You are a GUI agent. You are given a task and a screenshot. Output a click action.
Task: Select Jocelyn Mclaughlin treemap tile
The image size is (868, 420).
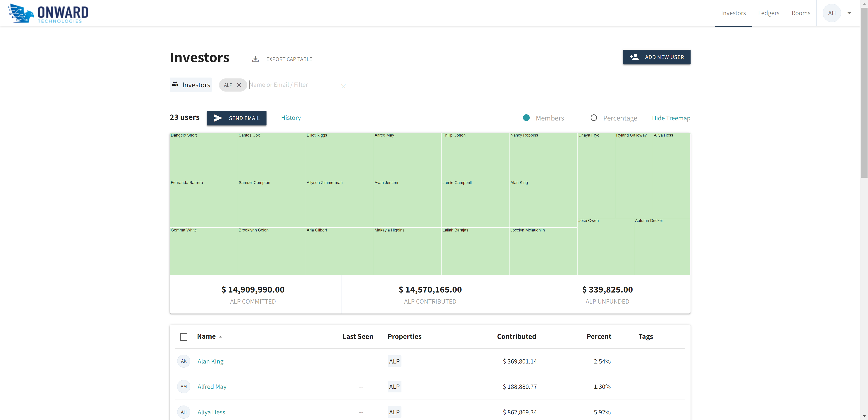(543, 251)
